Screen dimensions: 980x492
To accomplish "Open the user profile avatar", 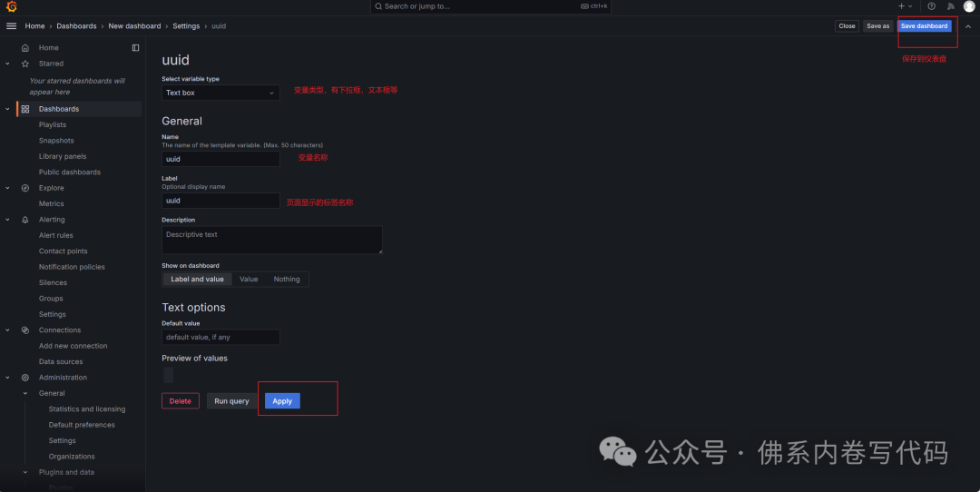I will coord(969,6).
